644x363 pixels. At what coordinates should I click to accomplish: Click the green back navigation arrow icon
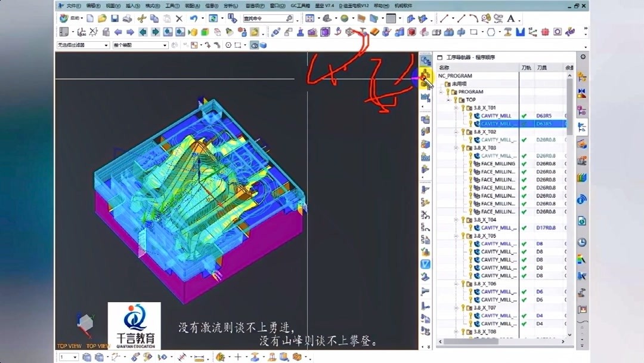(x=142, y=31)
